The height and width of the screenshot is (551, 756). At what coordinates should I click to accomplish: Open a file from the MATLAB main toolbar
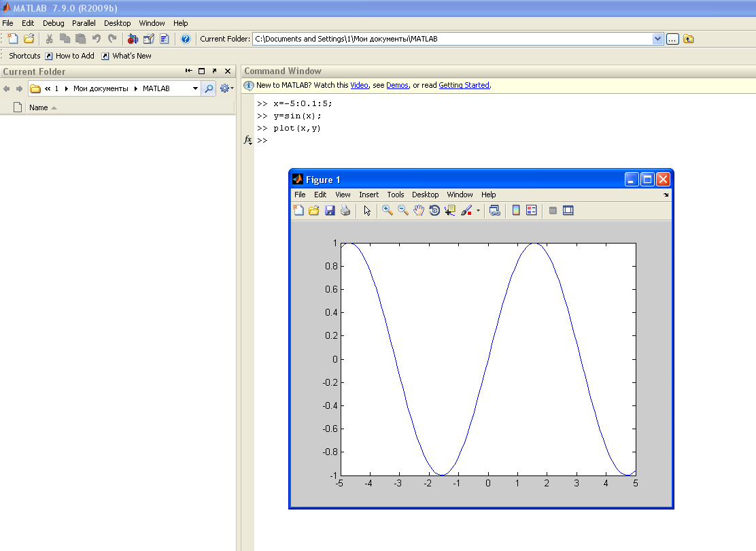tap(29, 39)
